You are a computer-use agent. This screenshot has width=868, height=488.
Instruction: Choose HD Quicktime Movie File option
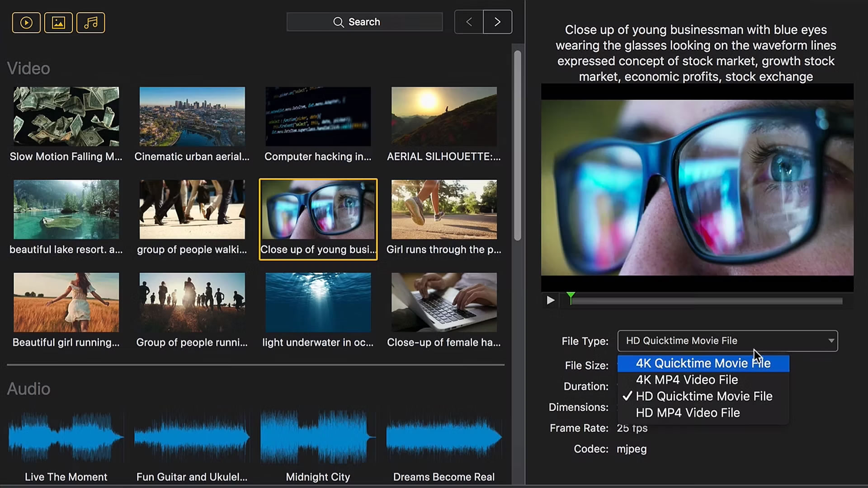pos(703,396)
